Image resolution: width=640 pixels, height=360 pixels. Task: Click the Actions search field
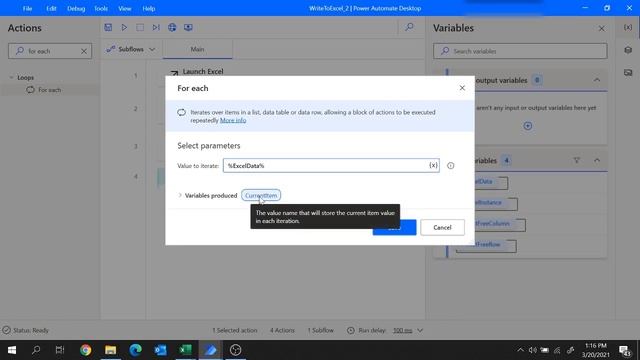point(50,51)
